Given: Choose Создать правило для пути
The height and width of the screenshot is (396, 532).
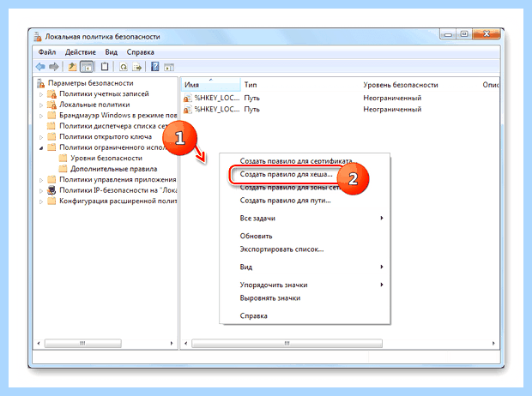Looking at the screenshot, I should click(305, 201).
